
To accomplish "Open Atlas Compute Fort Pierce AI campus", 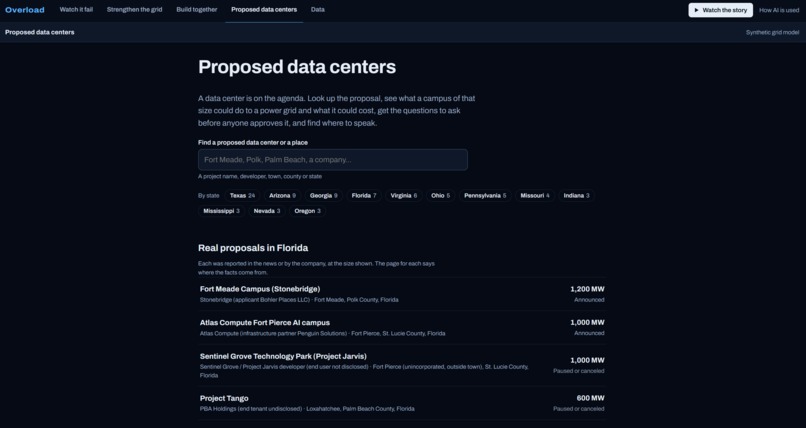I will [x=402, y=327].
